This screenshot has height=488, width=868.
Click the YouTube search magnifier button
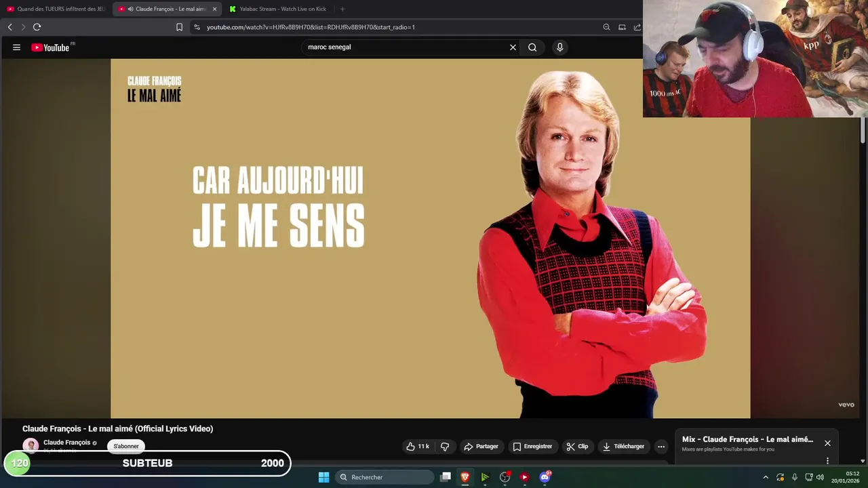(532, 47)
